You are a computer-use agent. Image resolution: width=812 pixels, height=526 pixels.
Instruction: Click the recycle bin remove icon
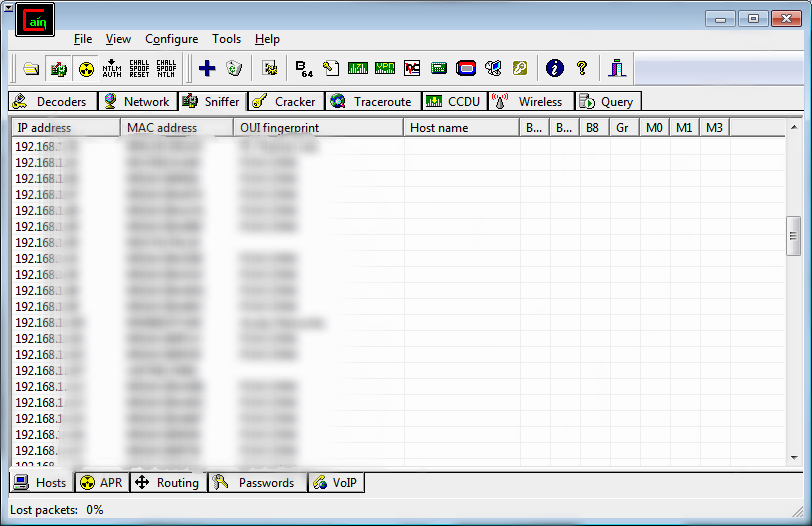234,68
